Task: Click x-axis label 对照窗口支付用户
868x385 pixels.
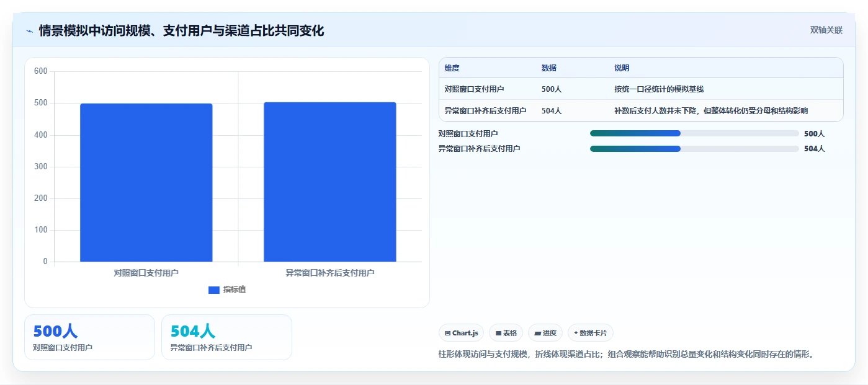Action: click(x=146, y=273)
